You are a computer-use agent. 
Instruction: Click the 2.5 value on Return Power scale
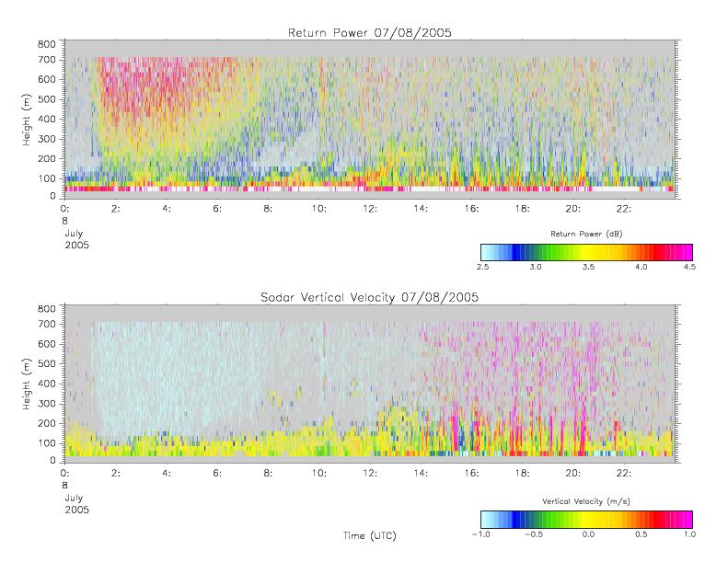[483, 267]
